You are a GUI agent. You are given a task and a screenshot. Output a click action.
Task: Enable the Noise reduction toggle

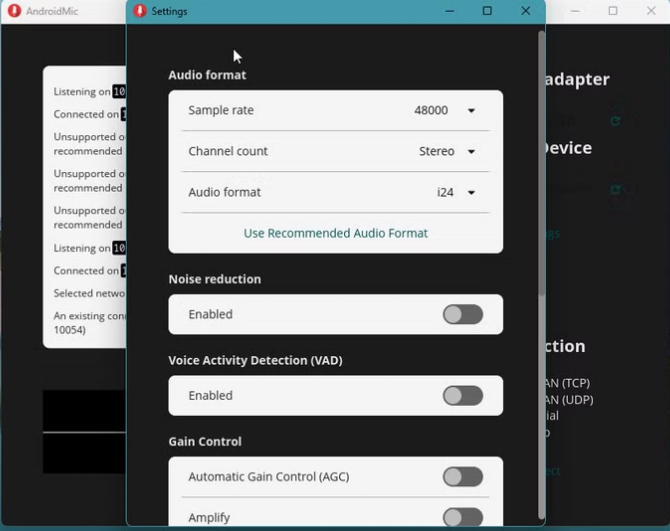462,315
